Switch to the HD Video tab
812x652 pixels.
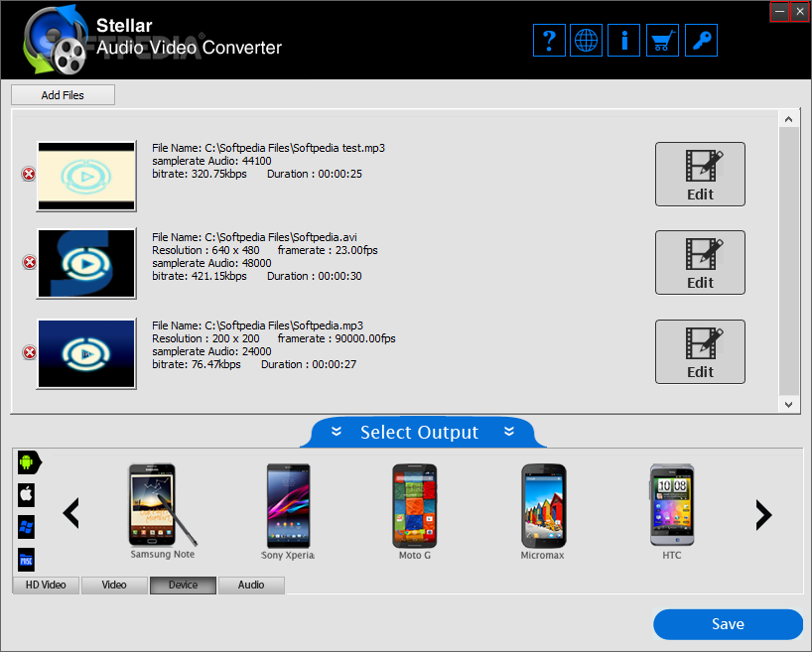tap(46, 586)
